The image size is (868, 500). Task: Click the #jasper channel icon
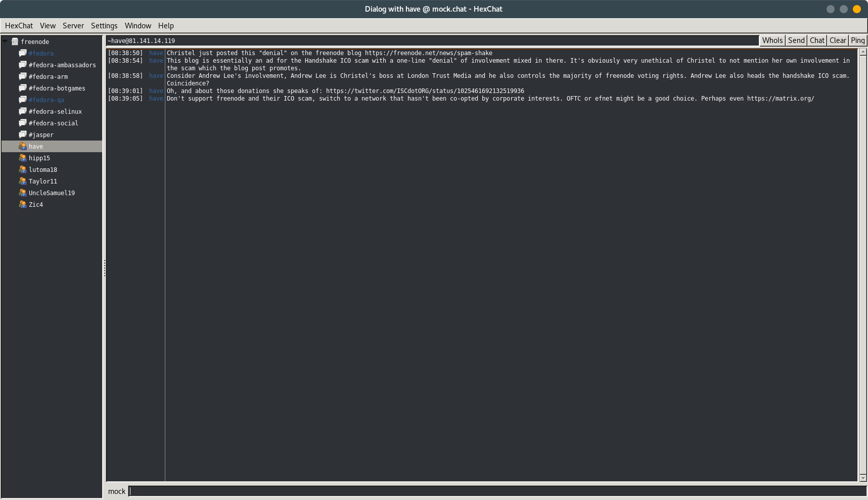click(x=23, y=134)
